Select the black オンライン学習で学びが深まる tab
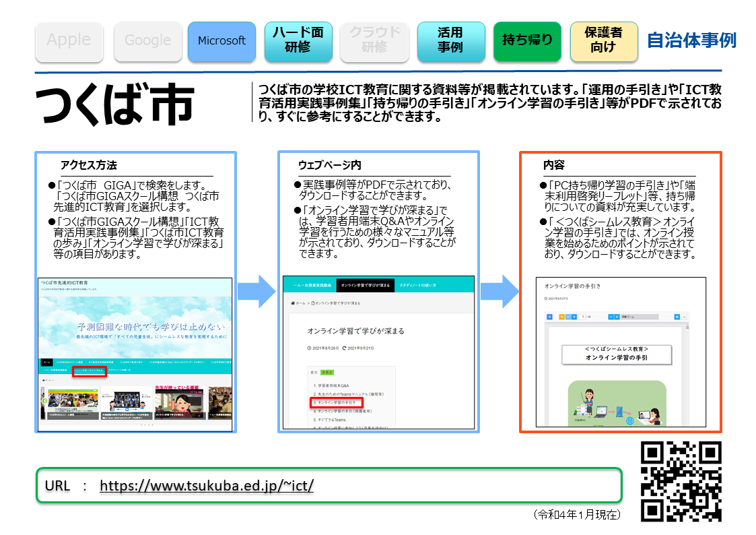Viewport: 756px width, 535px height. click(x=366, y=285)
